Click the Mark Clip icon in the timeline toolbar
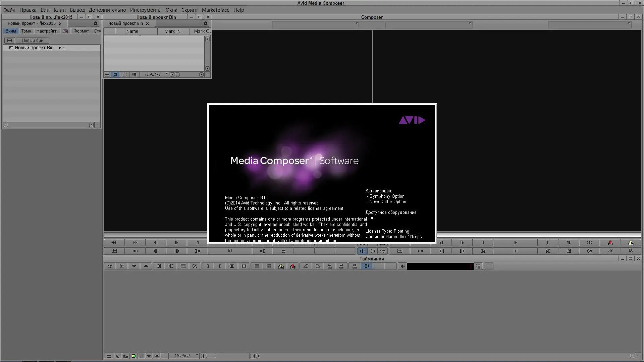The image size is (644, 362). tap(232, 266)
